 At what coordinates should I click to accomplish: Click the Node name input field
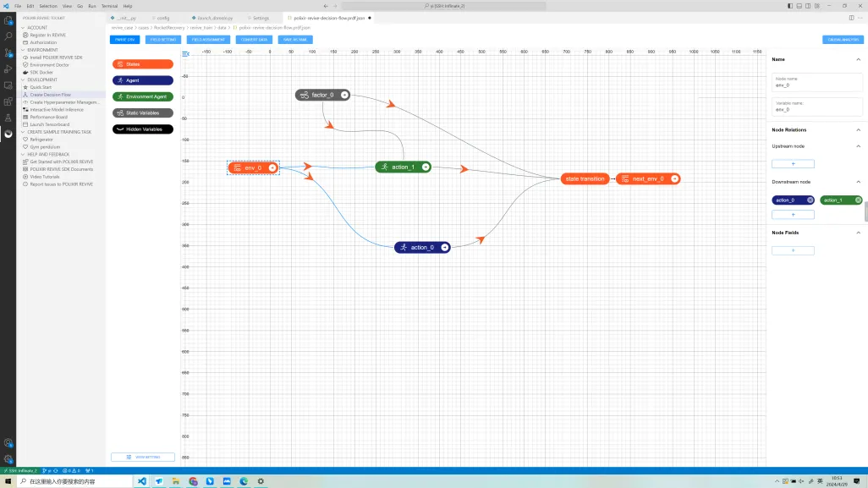click(816, 82)
